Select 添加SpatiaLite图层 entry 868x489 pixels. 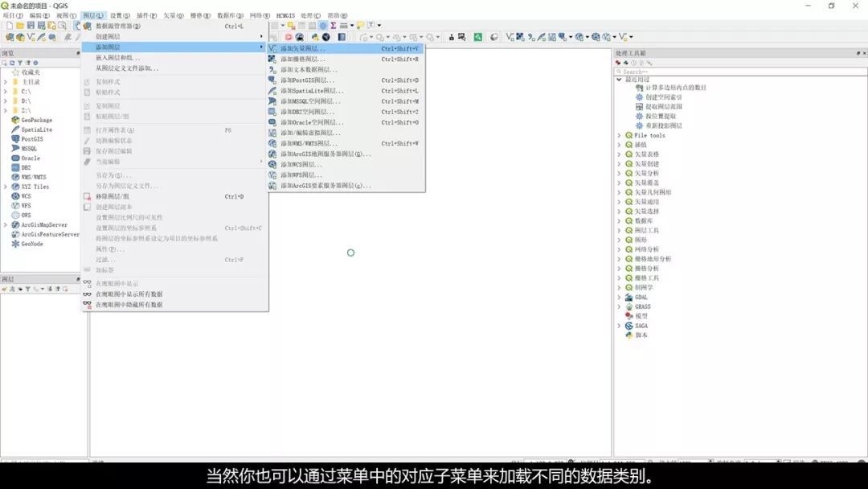pos(346,91)
